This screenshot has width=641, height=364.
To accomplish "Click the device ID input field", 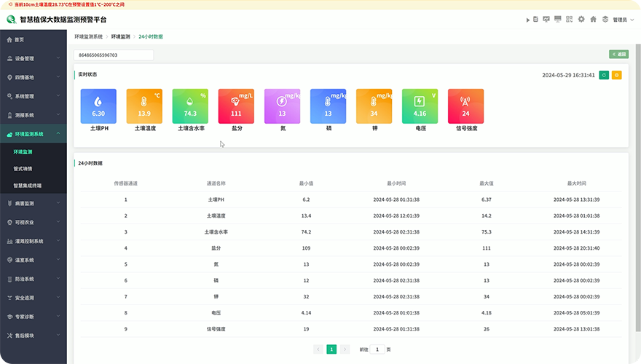I will [x=114, y=55].
